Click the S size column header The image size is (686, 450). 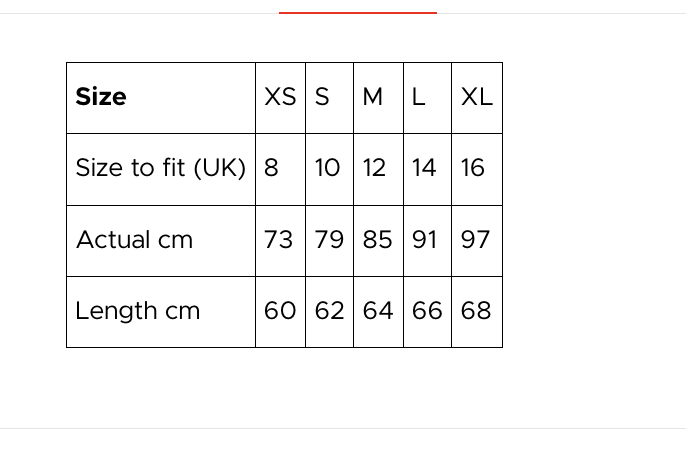tap(322, 97)
